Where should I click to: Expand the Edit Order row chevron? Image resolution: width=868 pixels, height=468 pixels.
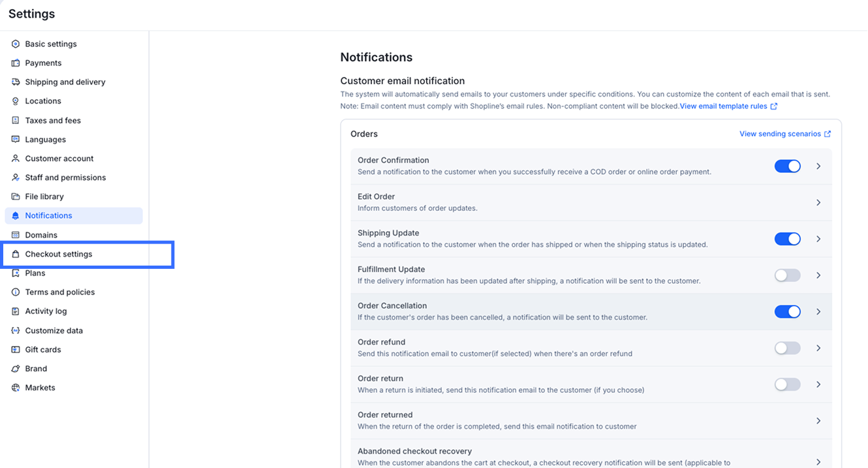point(818,202)
